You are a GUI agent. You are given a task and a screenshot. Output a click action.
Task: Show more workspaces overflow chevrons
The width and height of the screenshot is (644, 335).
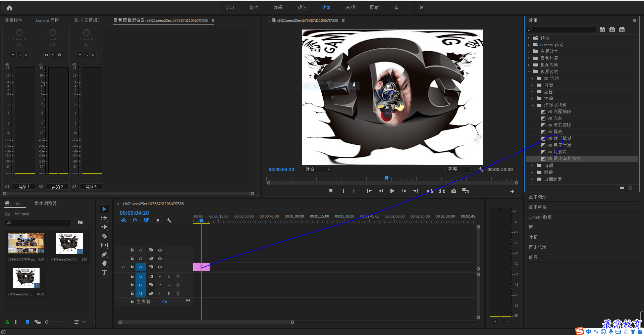click(422, 7)
